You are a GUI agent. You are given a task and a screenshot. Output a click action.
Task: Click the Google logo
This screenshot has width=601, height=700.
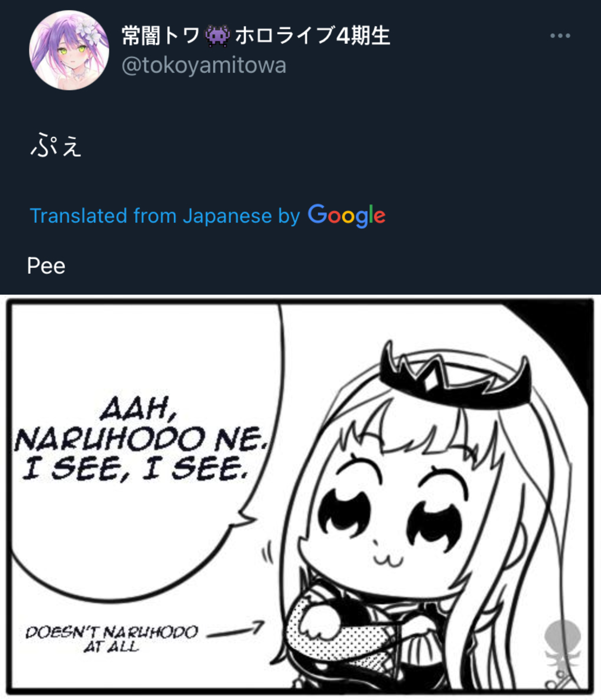(347, 215)
